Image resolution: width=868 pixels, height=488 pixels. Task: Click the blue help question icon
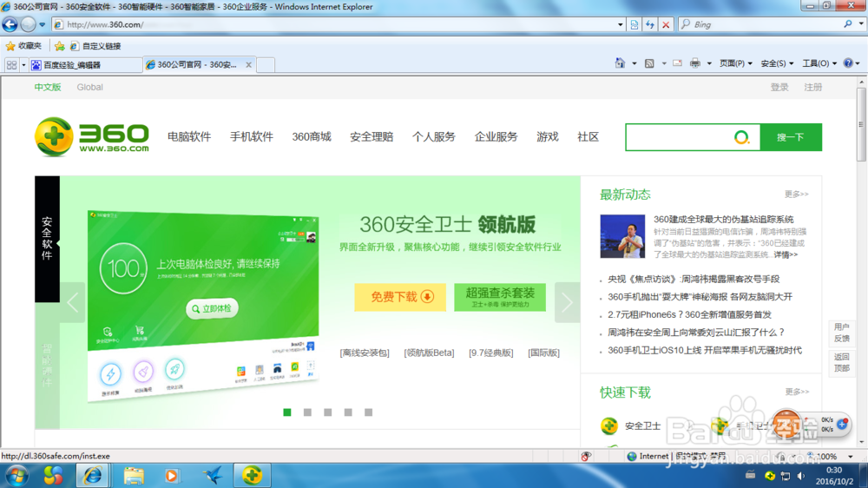click(x=848, y=63)
